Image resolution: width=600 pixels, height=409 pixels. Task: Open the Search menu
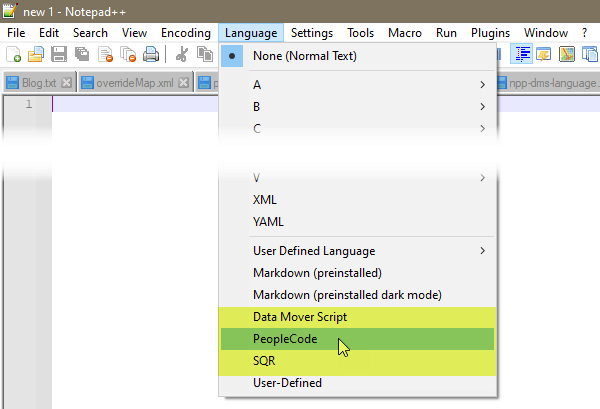(x=90, y=33)
